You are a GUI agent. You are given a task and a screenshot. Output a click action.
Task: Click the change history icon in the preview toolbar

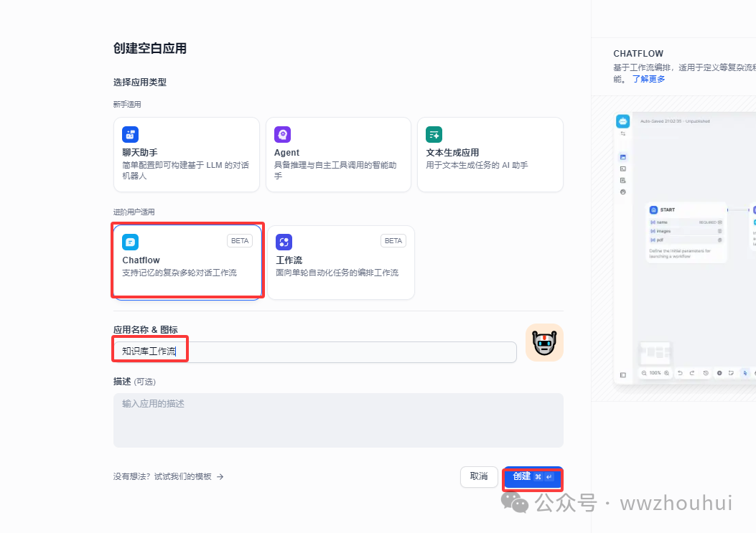(x=706, y=374)
